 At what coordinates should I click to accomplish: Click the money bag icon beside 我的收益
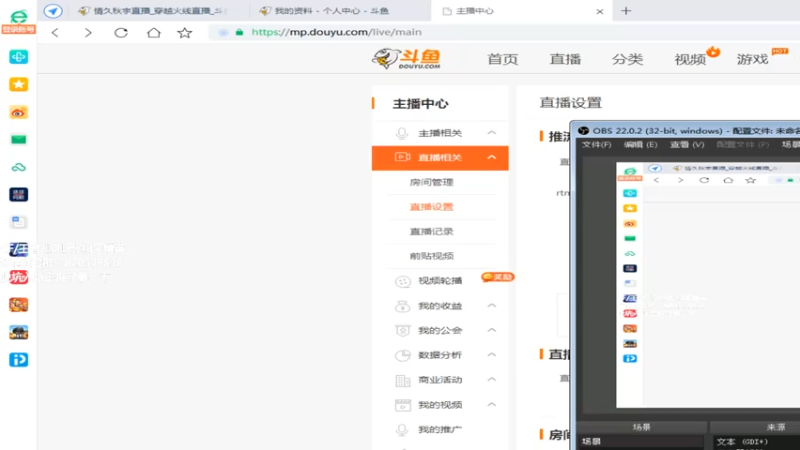(403, 306)
